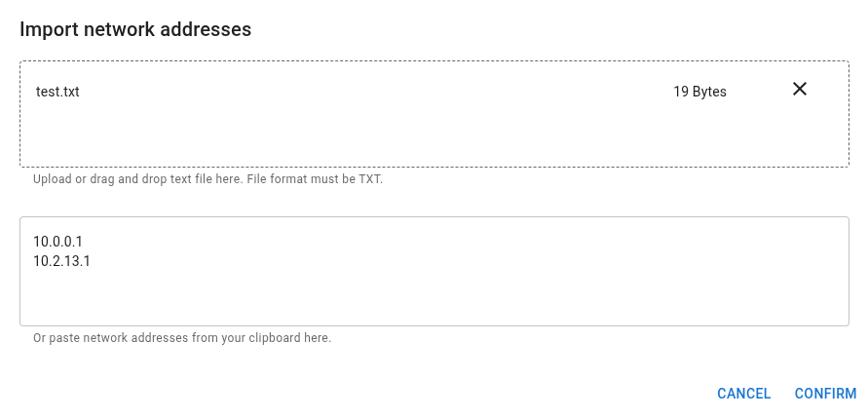
Task: Confirm the network address import
Action: 825,394
